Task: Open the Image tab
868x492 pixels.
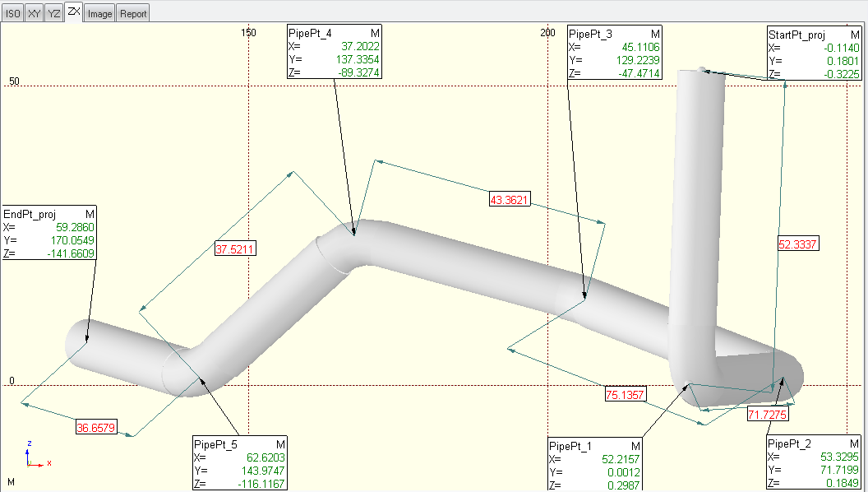Action: point(100,13)
